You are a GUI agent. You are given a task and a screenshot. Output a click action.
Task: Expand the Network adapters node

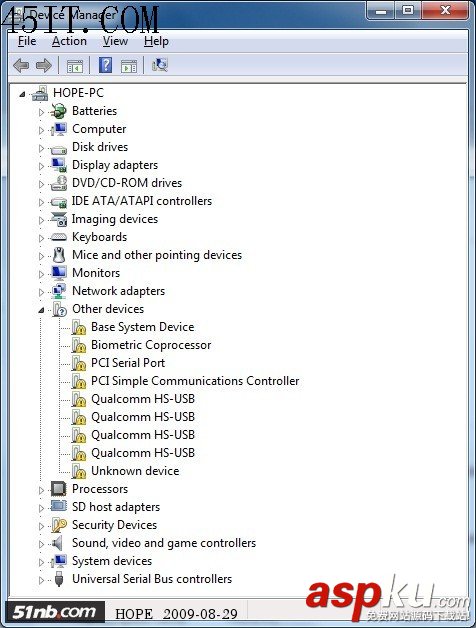click(41, 292)
